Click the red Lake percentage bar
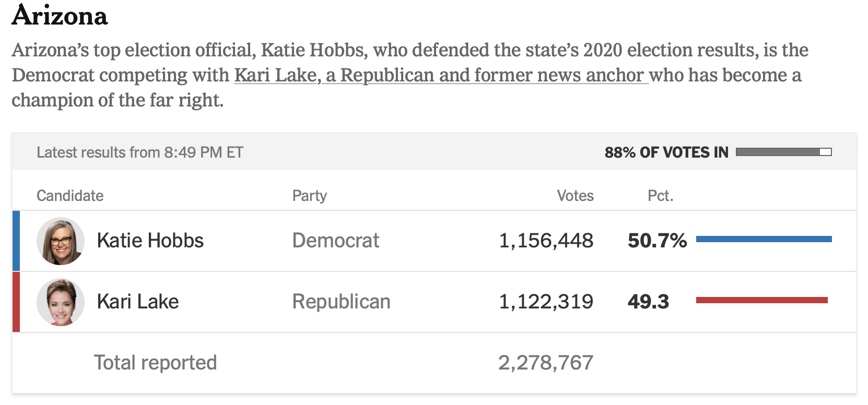 [x=761, y=300]
